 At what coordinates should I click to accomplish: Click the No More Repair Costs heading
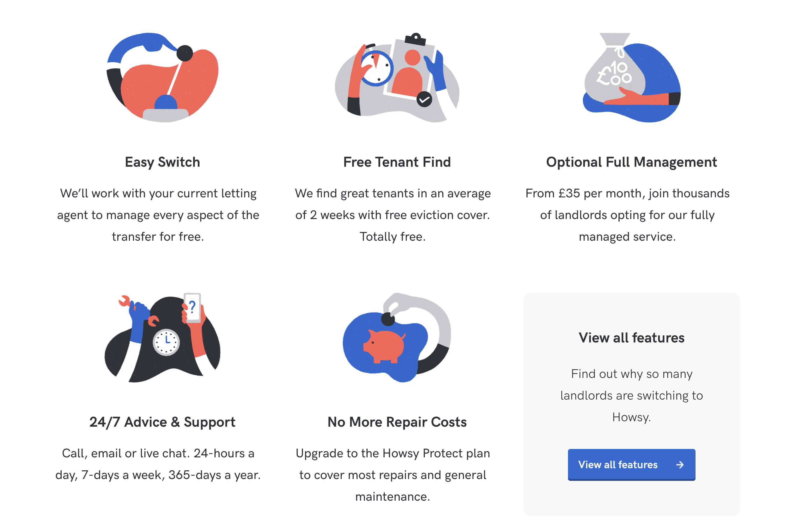tap(397, 422)
